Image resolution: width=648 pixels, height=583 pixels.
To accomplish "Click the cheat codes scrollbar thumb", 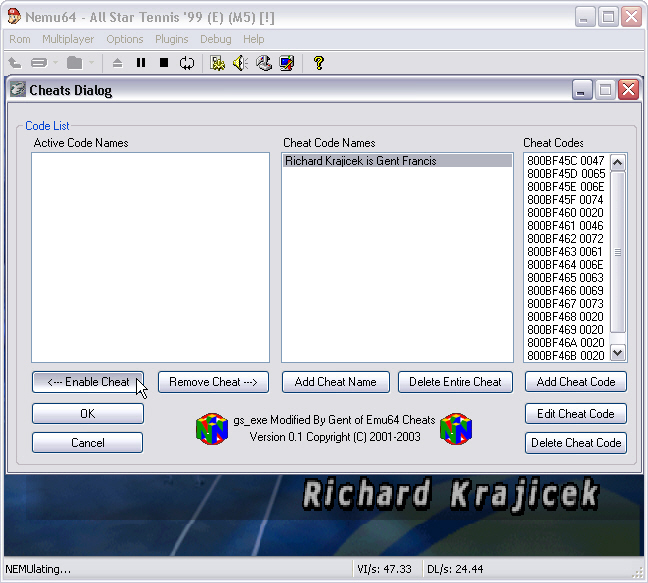I will [x=617, y=252].
